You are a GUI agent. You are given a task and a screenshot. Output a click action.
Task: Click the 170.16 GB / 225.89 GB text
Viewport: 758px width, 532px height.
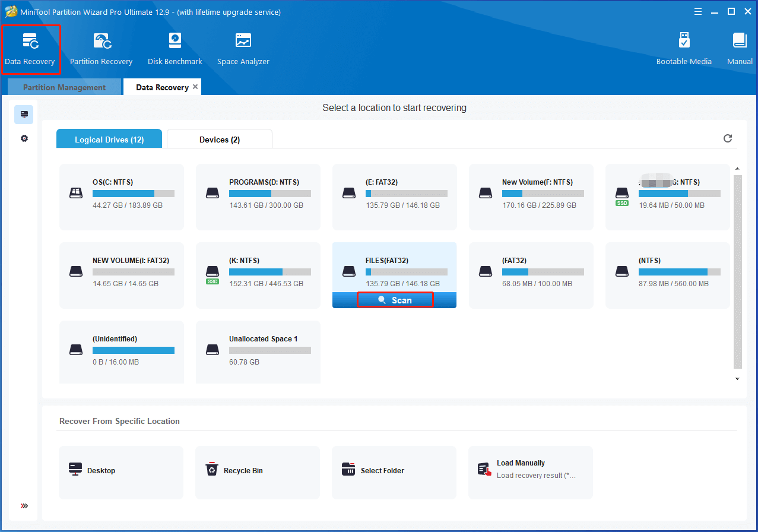pos(539,205)
